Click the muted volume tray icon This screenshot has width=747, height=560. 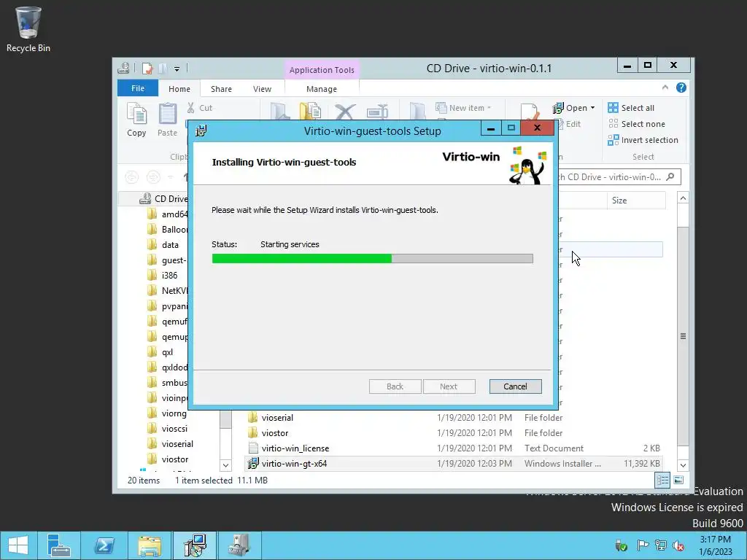coord(678,545)
